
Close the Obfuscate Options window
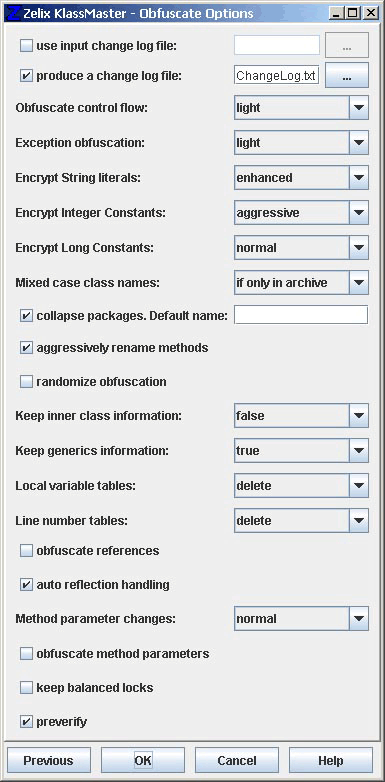click(x=370, y=13)
